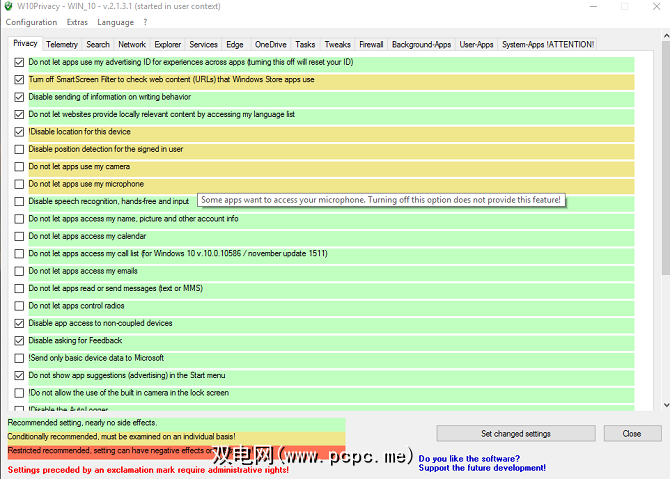
Task: Click the Set changed settings button
Action: [x=516, y=434]
